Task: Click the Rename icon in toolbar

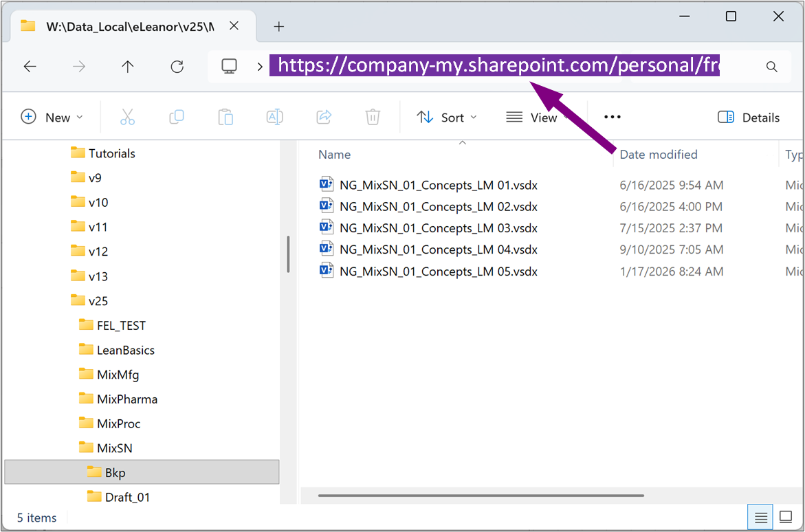Action: point(274,118)
